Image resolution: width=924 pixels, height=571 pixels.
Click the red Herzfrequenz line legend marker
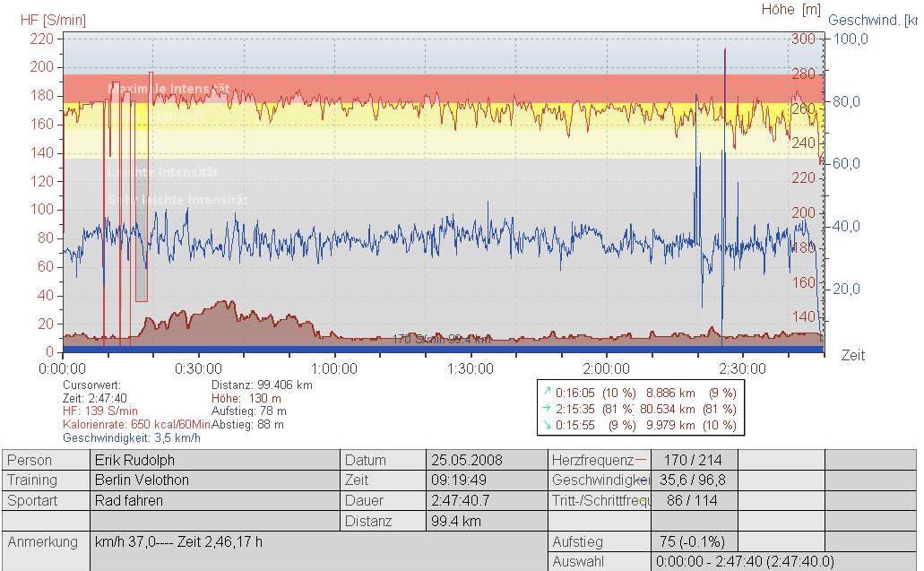[x=640, y=460]
